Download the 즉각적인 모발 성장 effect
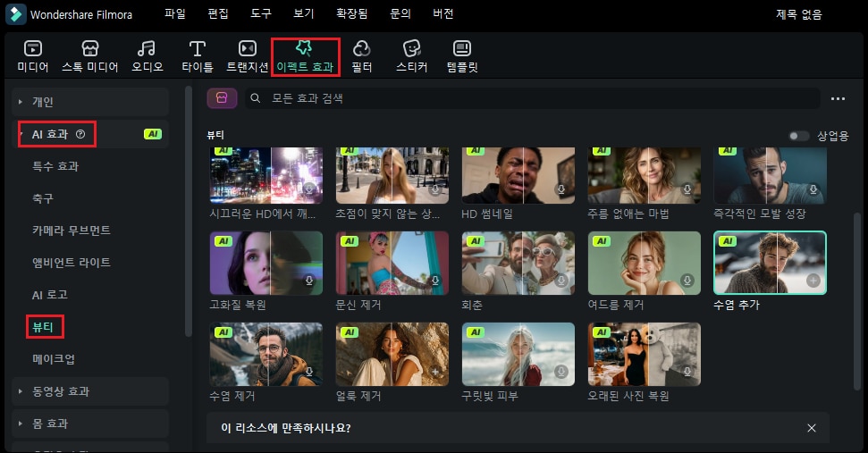 click(813, 189)
